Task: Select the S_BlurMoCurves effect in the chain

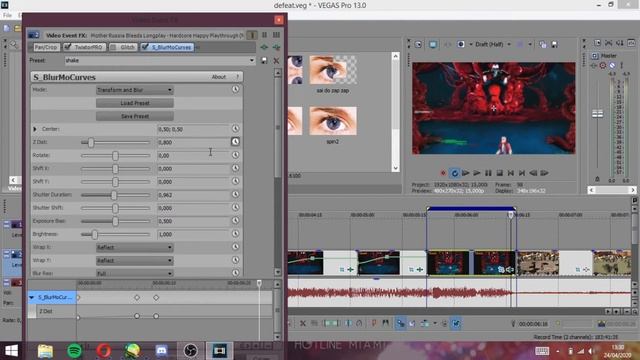Action: pyautogui.click(x=171, y=47)
